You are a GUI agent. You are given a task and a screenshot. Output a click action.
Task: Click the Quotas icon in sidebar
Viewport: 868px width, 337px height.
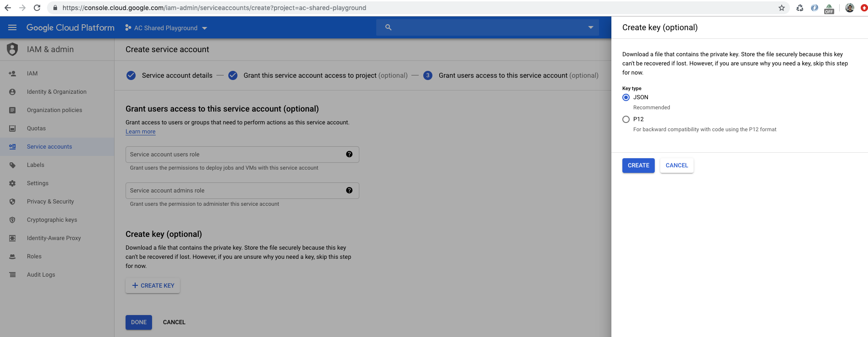coord(12,128)
